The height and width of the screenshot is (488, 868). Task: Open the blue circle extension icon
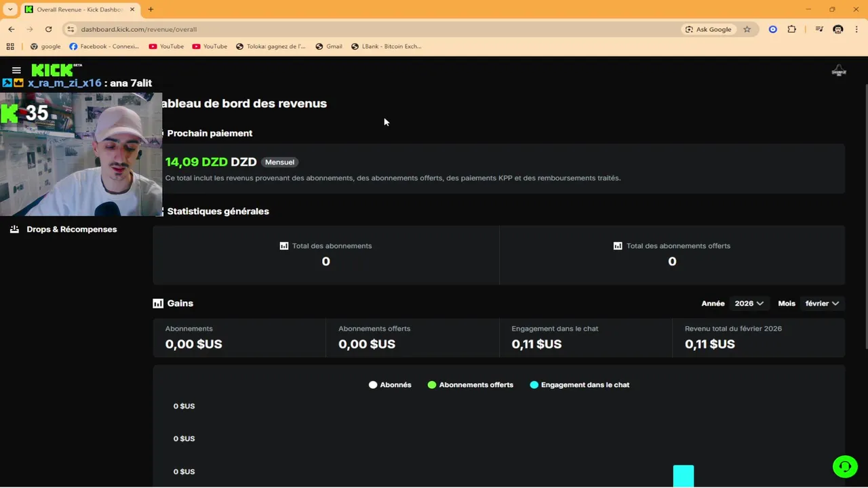point(772,29)
